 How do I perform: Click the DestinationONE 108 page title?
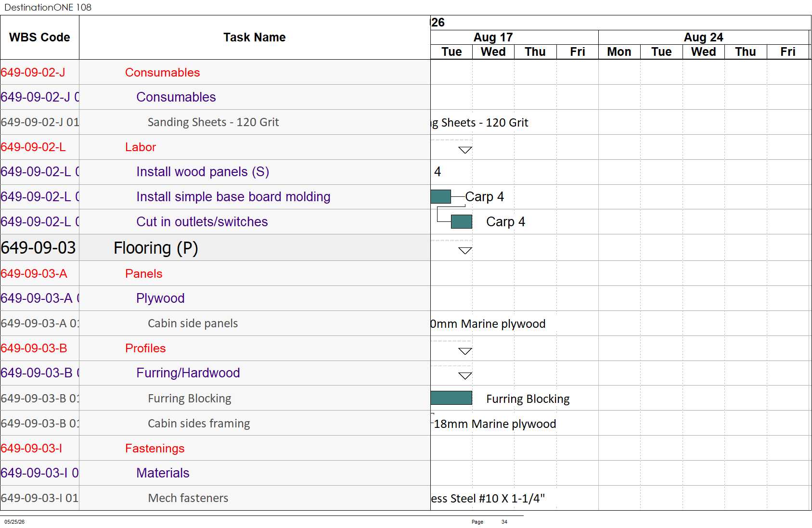click(x=48, y=7)
